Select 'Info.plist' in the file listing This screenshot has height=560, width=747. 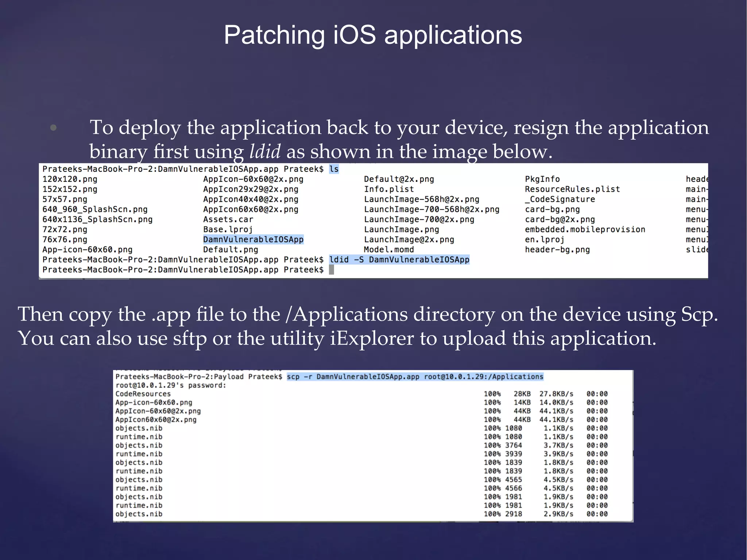point(389,189)
